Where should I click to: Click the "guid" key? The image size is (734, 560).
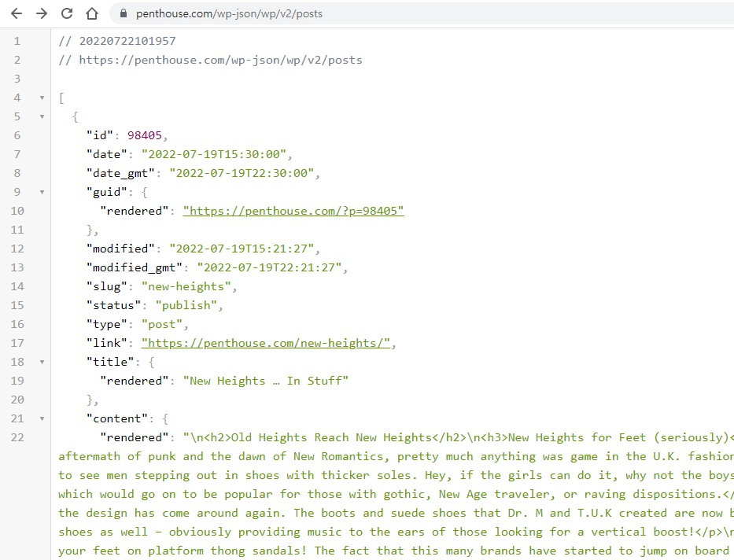click(x=106, y=192)
